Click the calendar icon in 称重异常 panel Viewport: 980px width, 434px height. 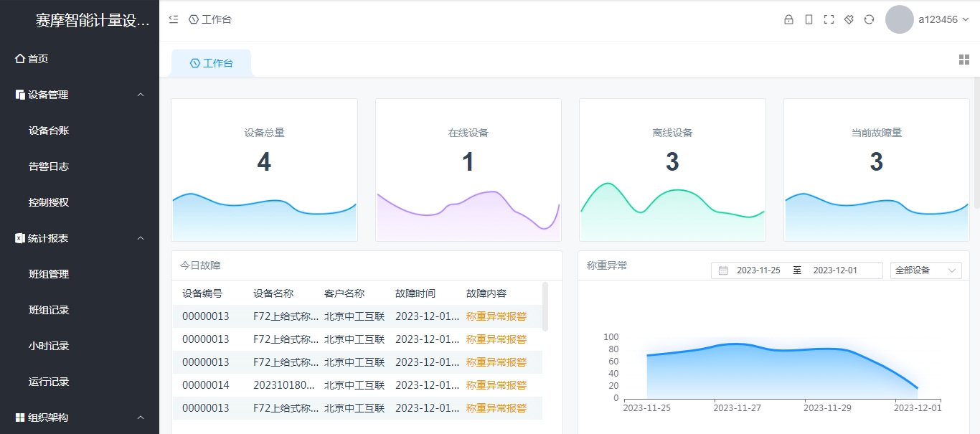click(722, 270)
